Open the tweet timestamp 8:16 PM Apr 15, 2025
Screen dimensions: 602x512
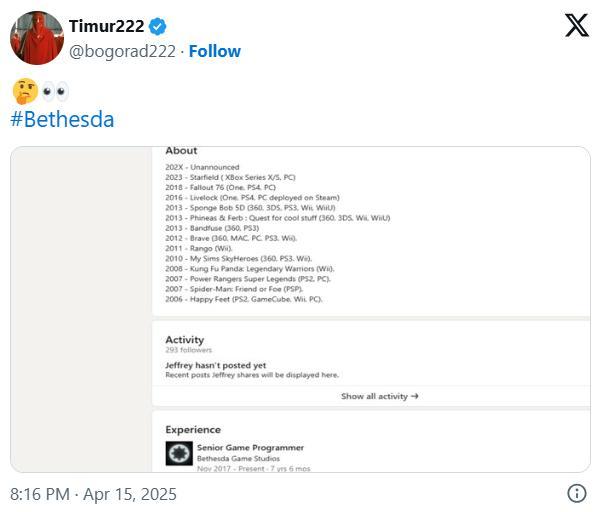point(93,494)
